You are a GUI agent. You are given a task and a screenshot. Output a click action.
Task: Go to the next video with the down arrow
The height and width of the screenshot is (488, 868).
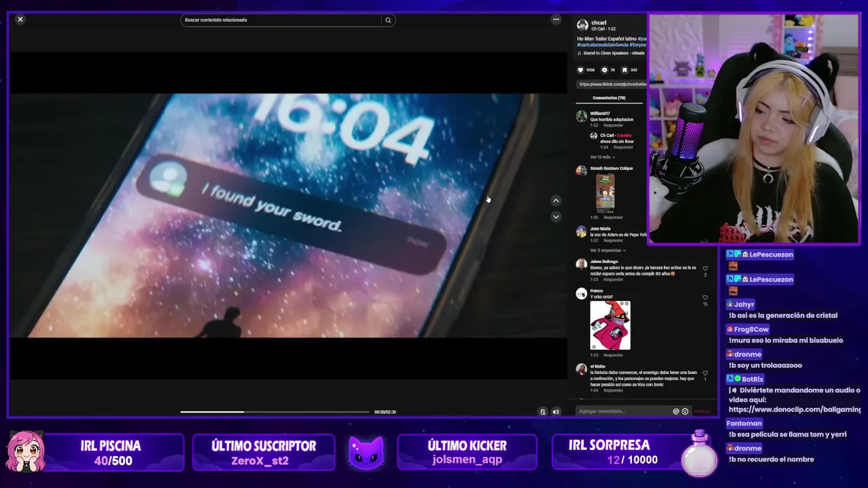point(556,217)
